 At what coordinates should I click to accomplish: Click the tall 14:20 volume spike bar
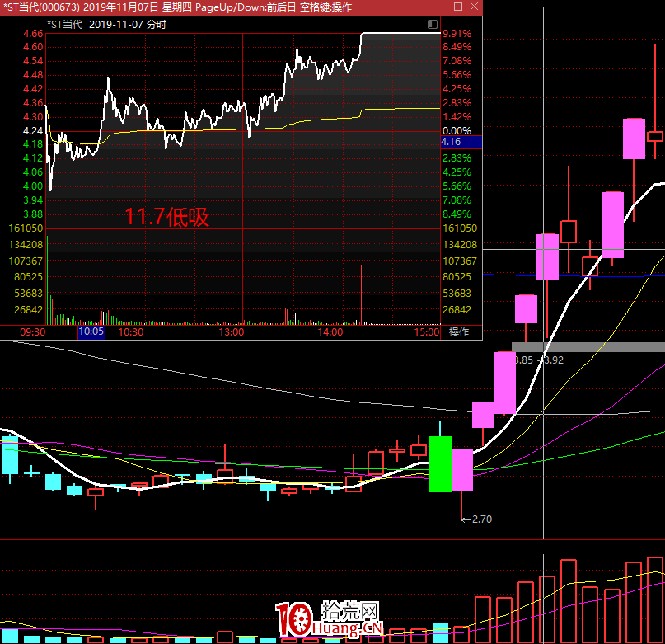tap(361, 294)
